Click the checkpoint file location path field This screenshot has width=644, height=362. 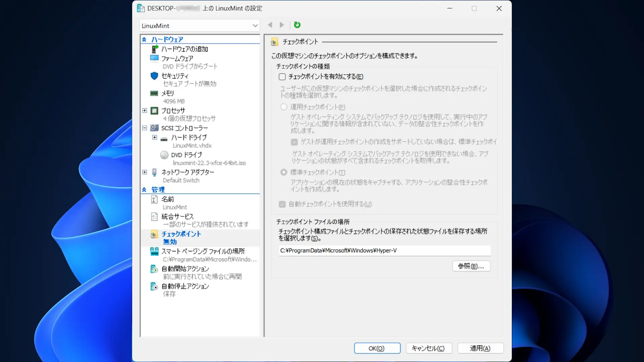tap(385, 251)
